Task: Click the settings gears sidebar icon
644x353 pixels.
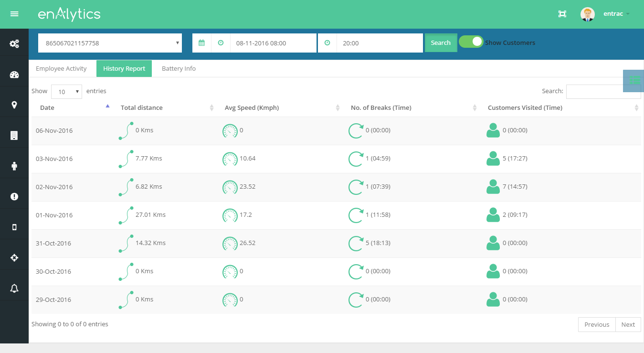Action: pos(14,44)
